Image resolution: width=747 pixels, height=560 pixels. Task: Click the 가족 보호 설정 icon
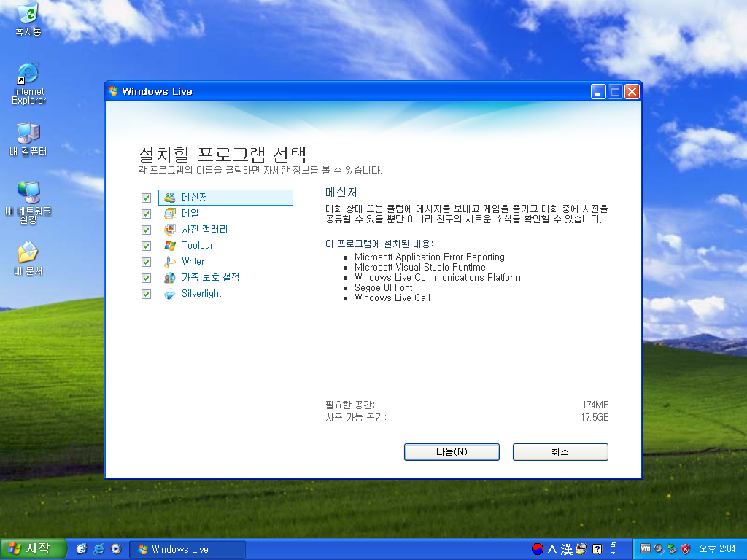170,278
